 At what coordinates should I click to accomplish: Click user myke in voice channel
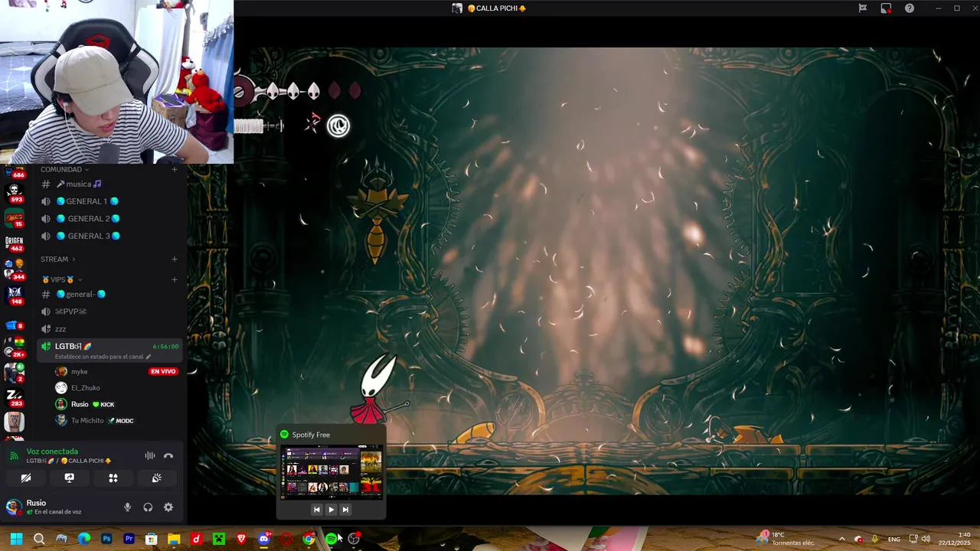tap(79, 372)
